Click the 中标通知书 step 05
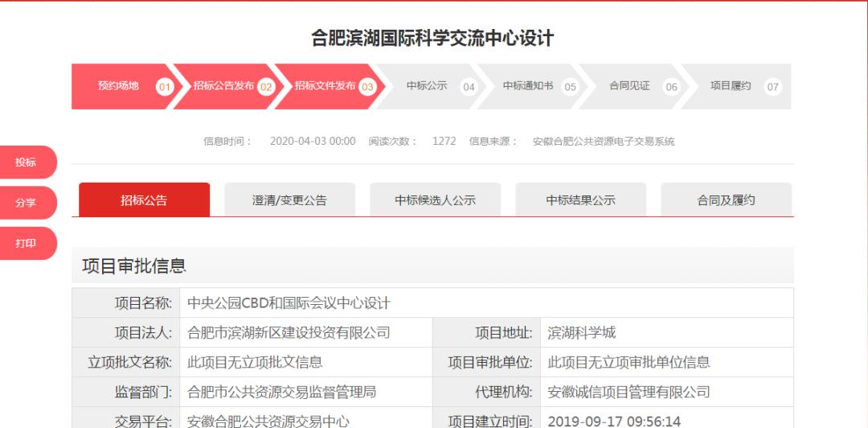The width and height of the screenshot is (868, 428). click(532, 87)
